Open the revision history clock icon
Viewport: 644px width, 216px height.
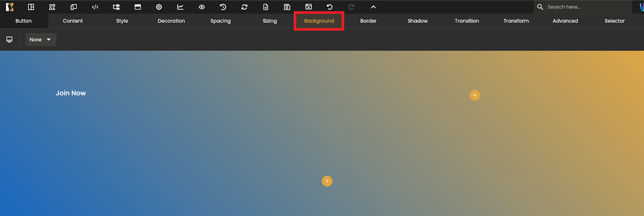(223, 7)
